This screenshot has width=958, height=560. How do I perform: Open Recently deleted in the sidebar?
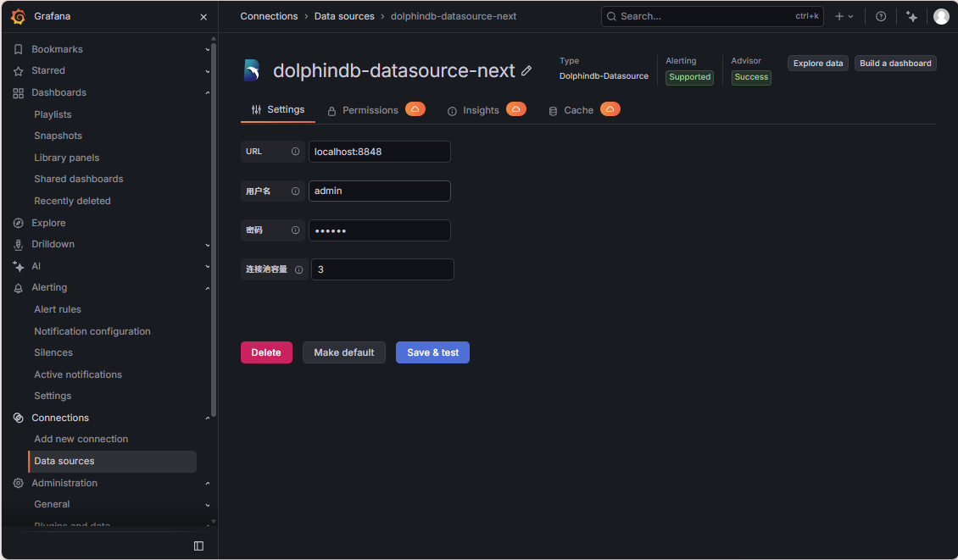click(x=72, y=201)
